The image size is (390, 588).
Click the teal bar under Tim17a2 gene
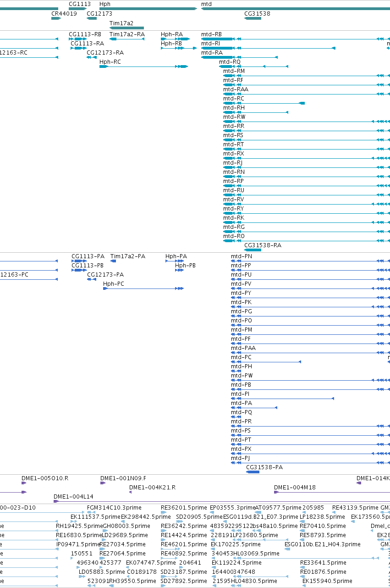click(x=126, y=28)
